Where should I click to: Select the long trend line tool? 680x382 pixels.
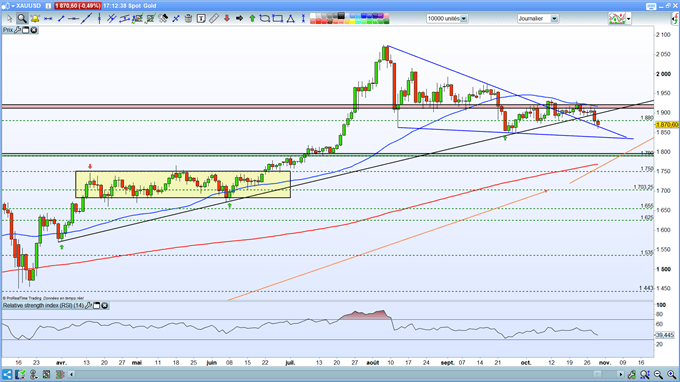pos(86,18)
